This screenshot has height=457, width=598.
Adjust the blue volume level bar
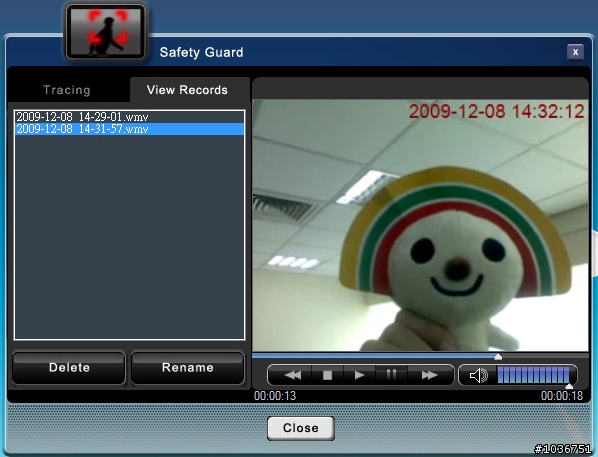[x=533, y=375]
